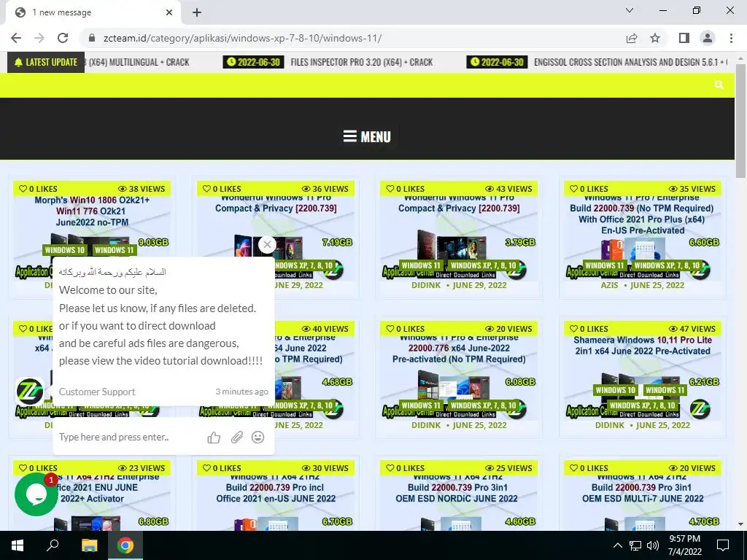Click WINDOWS 11 tag on Morph's post
The height and width of the screenshot is (560, 747).
[114, 250]
